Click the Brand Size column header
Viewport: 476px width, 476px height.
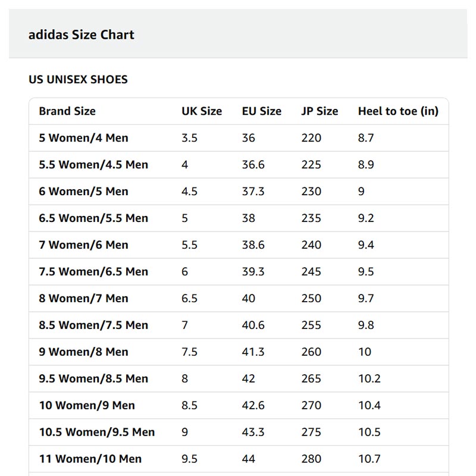[67, 111]
